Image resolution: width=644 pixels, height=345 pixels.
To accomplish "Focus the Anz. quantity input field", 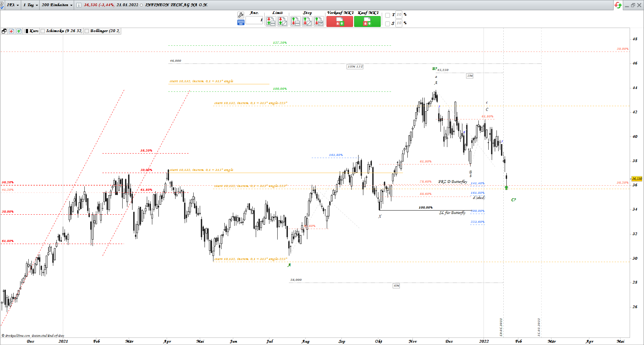I will click(254, 20).
